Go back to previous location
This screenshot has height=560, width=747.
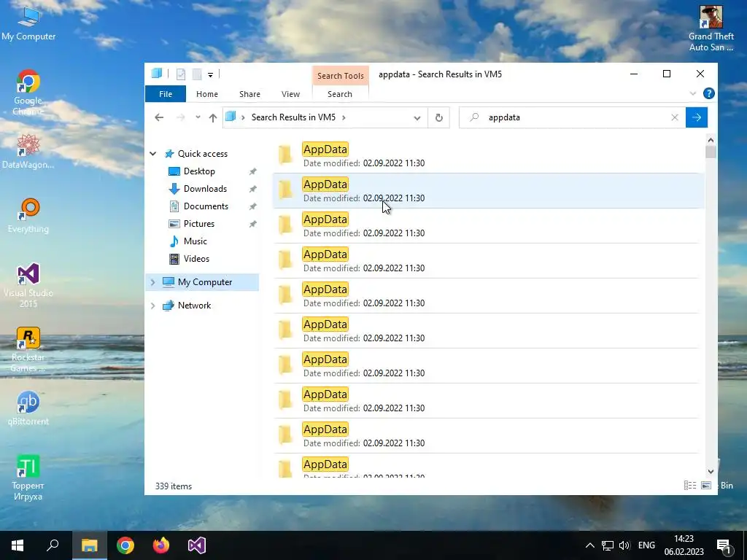click(x=159, y=117)
